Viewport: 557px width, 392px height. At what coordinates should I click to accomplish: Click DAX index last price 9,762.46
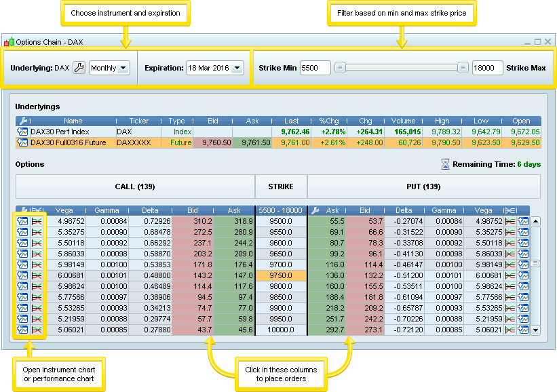(291, 132)
